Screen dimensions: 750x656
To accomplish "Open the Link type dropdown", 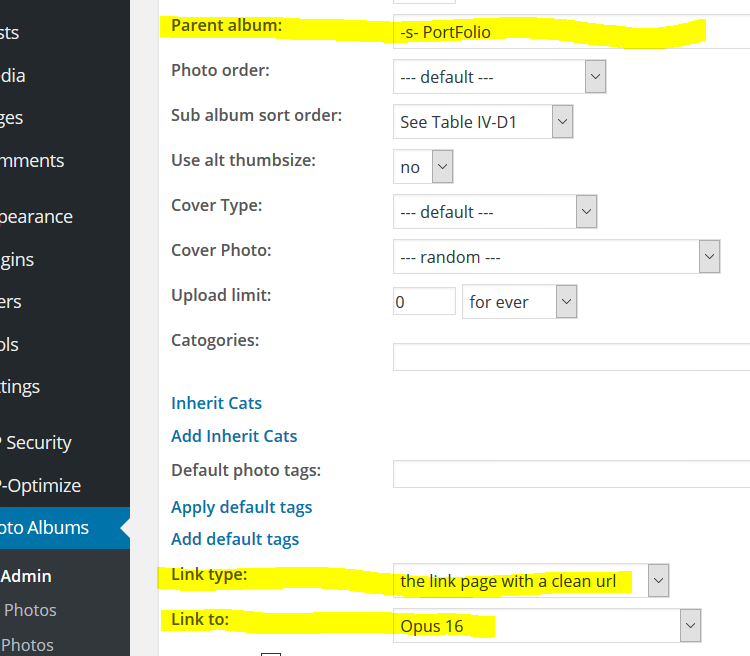I will point(530,580).
